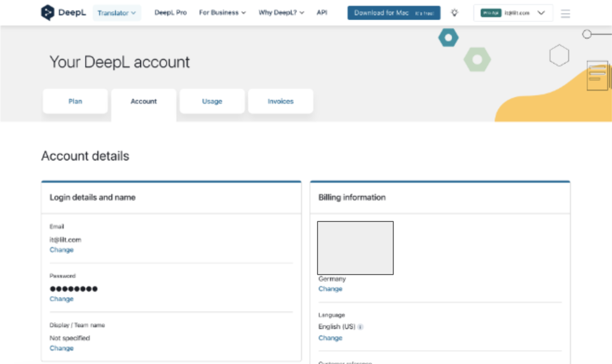
Task: Click the Account details heading
Action: (x=85, y=156)
